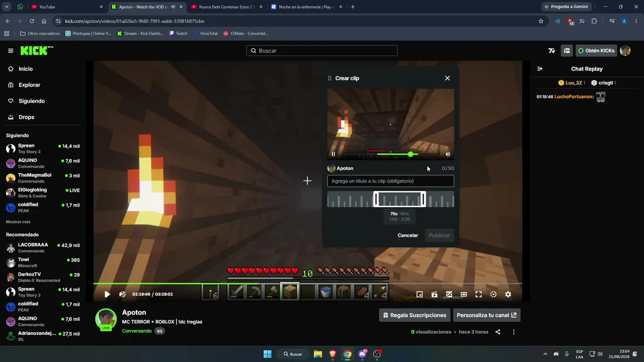644x362 pixels.
Task: Open LACOBRAAA recommended channel
Action: [42, 247]
